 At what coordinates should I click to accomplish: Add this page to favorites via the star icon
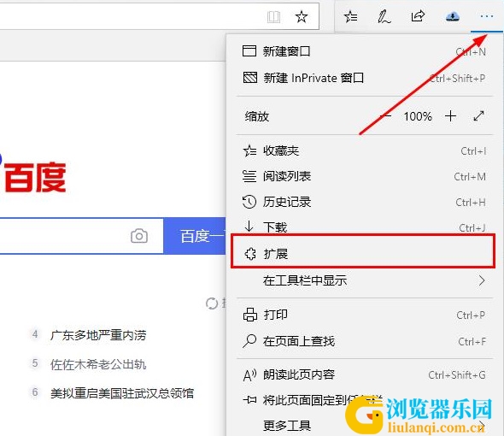(x=302, y=16)
